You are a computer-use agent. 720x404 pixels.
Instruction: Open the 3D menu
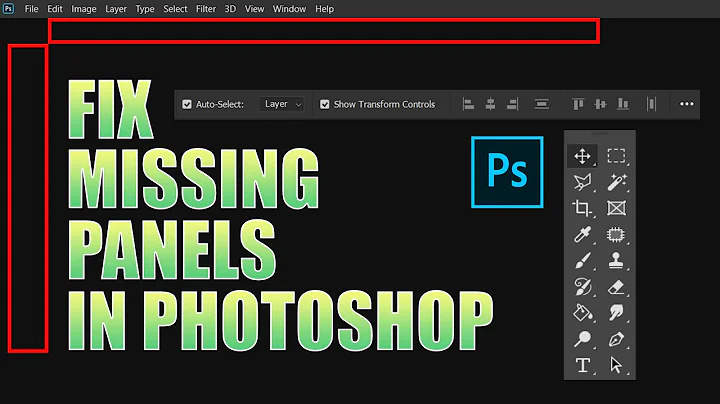pos(230,9)
